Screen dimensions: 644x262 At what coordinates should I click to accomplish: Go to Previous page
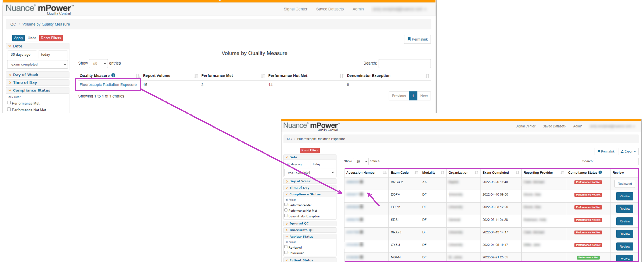click(399, 96)
